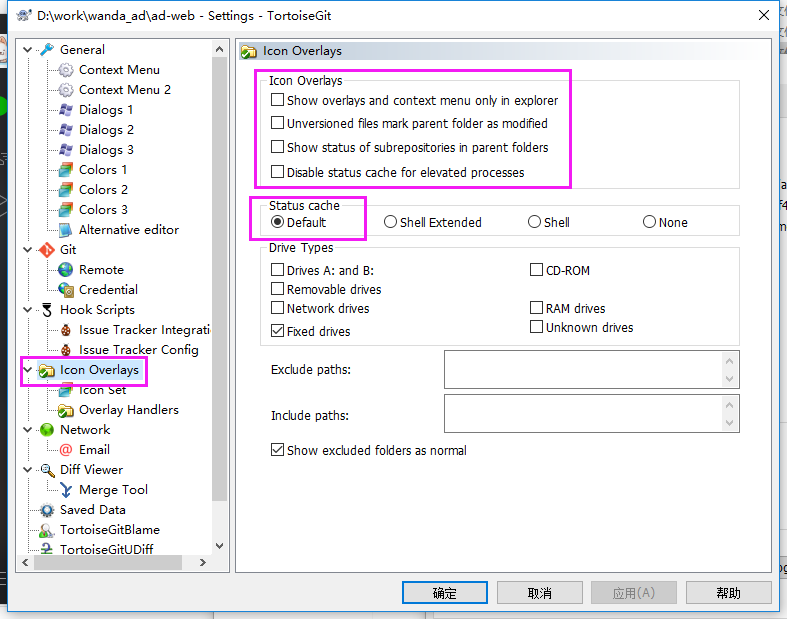Check the CD-ROM drive type
This screenshot has width=787, height=619.
537,270
